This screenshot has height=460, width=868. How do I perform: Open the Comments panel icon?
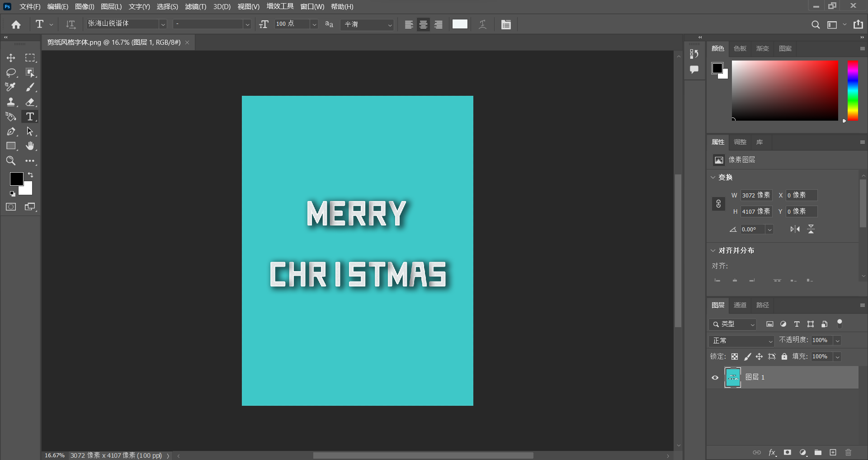pos(694,69)
